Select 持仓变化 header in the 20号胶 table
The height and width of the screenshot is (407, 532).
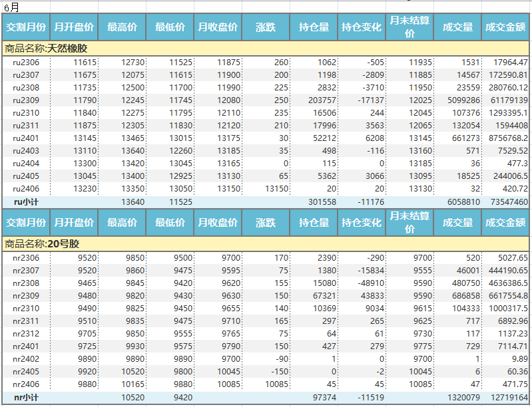pos(362,223)
